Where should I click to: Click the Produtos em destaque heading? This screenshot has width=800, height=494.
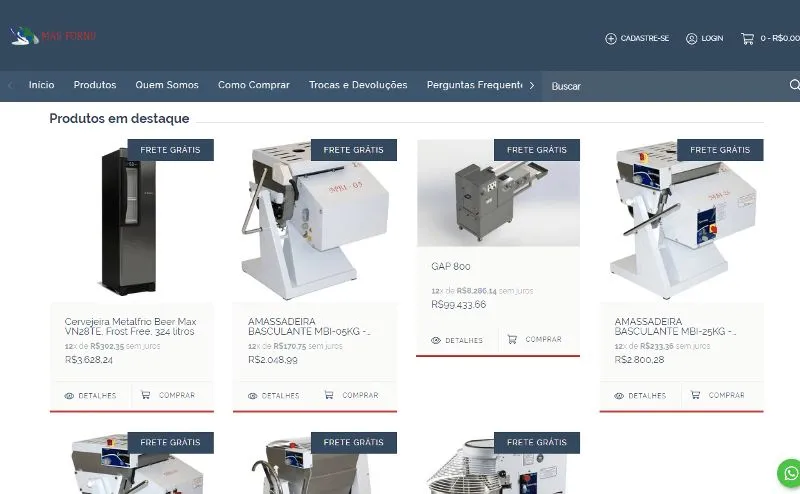pos(119,118)
